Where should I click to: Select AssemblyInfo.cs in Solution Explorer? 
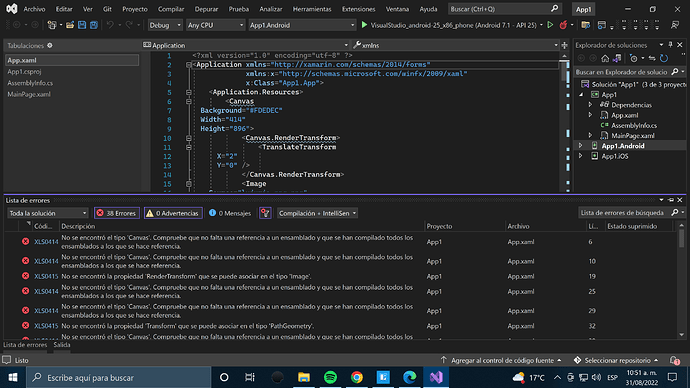point(634,125)
